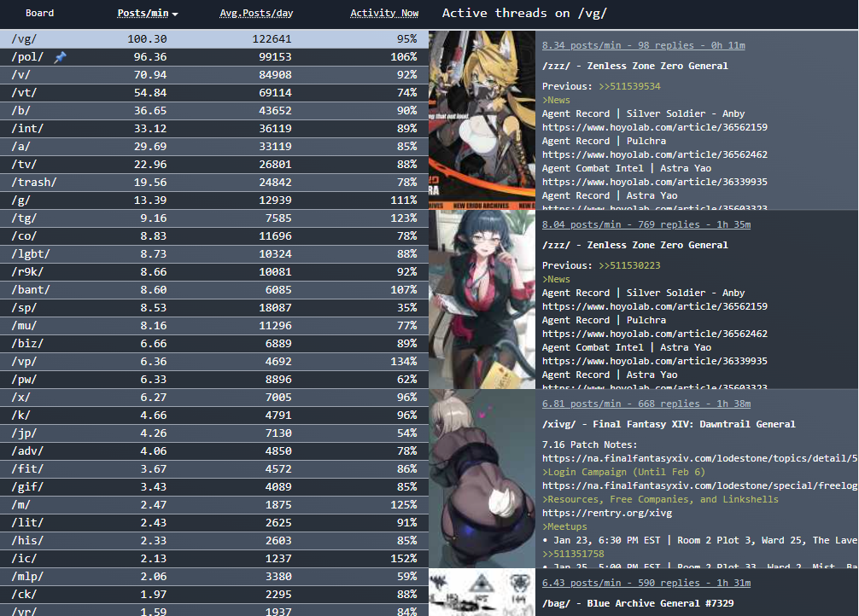The image size is (859, 616).
Task: Click the Active threads on /vg/ heading
Action: tap(524, 13)
